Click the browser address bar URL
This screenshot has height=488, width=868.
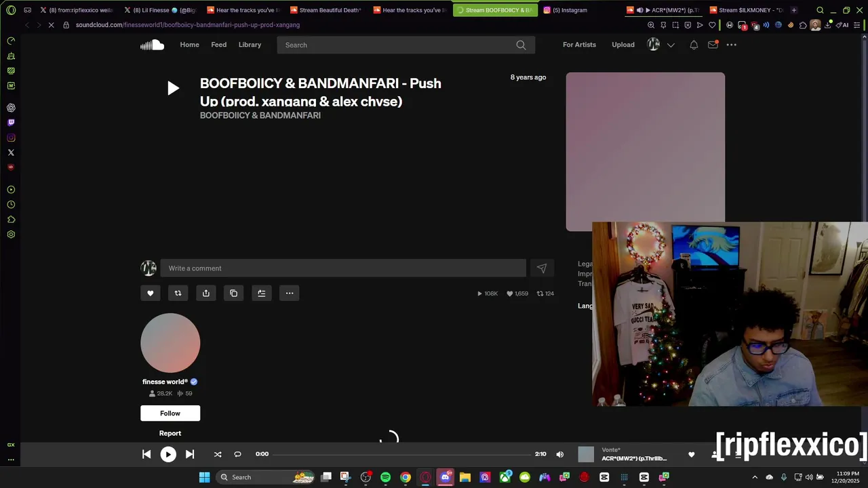pos(188,25)
